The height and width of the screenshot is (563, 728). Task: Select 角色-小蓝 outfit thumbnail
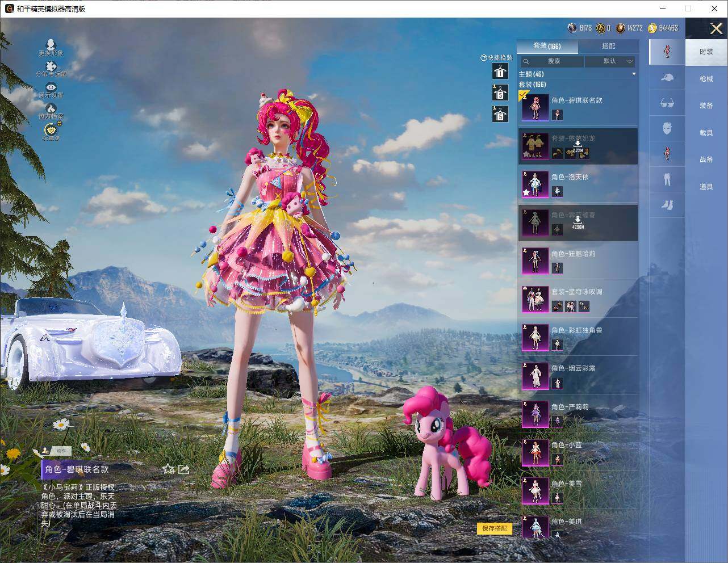pos(535,452)
